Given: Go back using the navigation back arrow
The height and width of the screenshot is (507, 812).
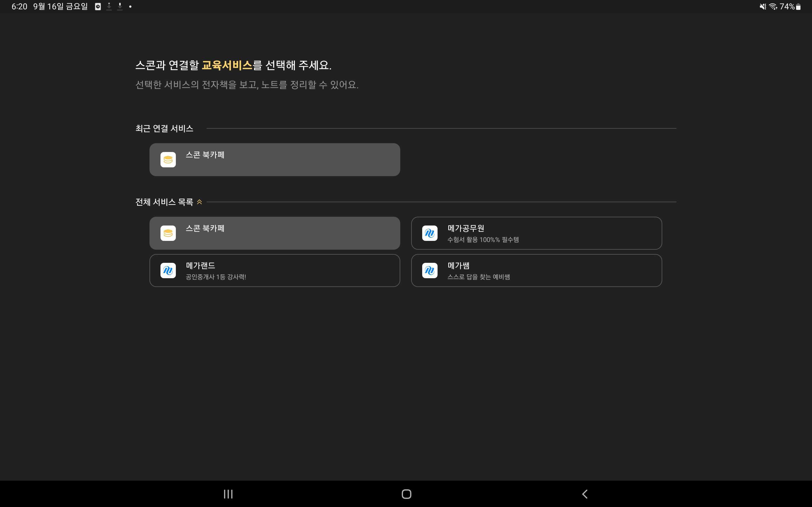Looking at the screenshot, I should [x=585, y=494].
